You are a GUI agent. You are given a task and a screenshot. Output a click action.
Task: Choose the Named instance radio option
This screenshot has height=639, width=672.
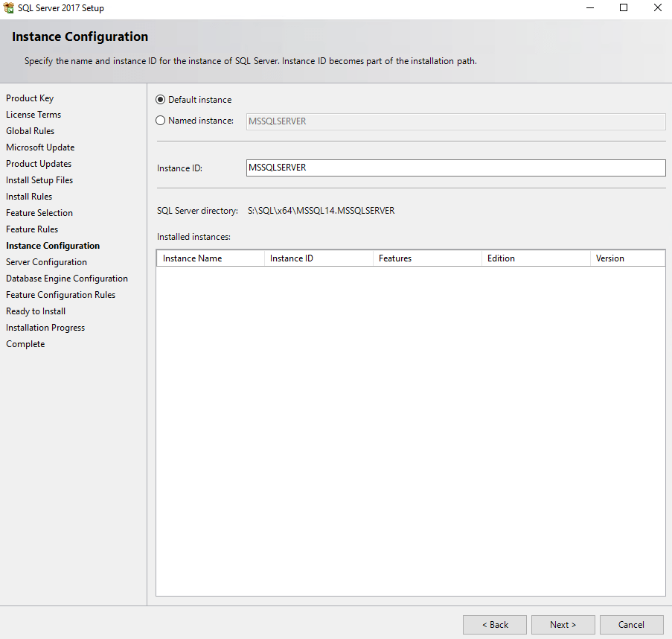click(161, 121)
